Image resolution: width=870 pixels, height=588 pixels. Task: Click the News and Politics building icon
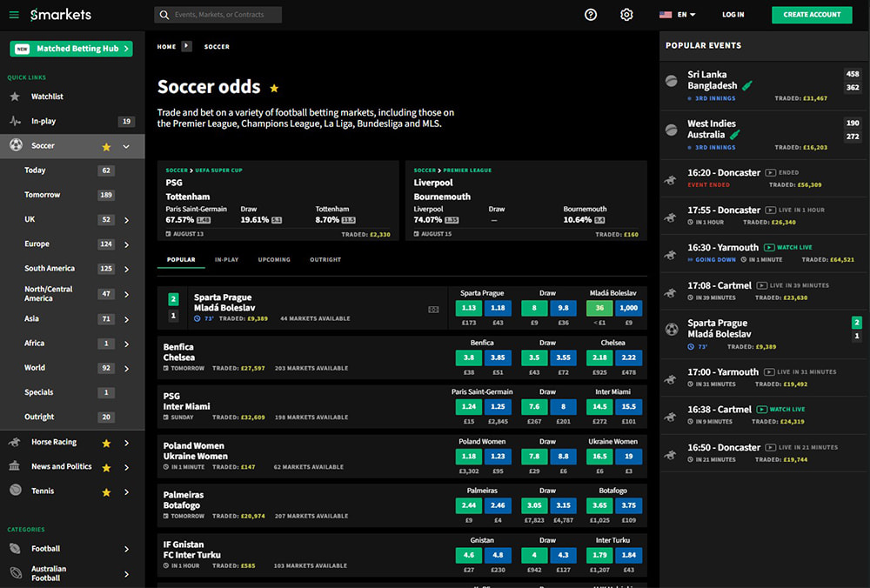pos(15,466)
